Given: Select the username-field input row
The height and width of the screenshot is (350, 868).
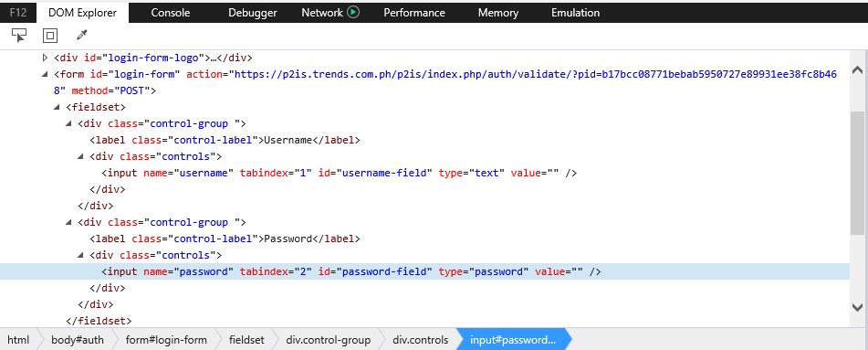Looking at the screenshot, I should 340,173.
